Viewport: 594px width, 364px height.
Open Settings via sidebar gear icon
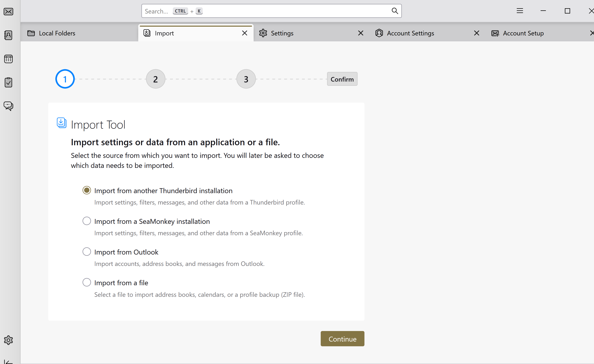(x=8, y=340)
